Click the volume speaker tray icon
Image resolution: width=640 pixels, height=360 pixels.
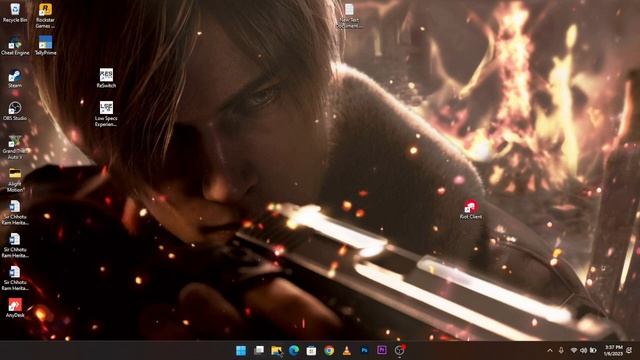[x=583, y=351]
